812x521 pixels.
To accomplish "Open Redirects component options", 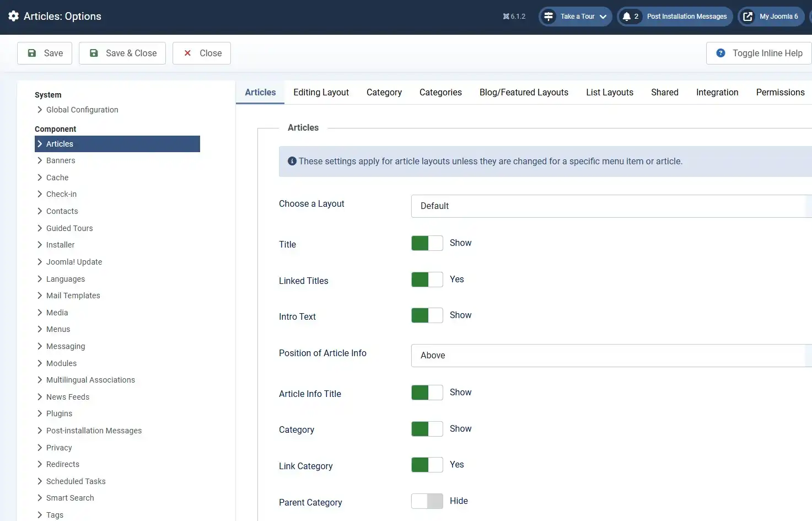I will 63,464.
